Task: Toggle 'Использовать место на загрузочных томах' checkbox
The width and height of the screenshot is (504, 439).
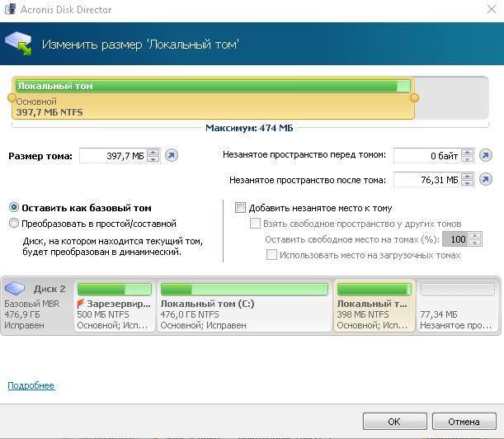Action: (x=271, y=255)
